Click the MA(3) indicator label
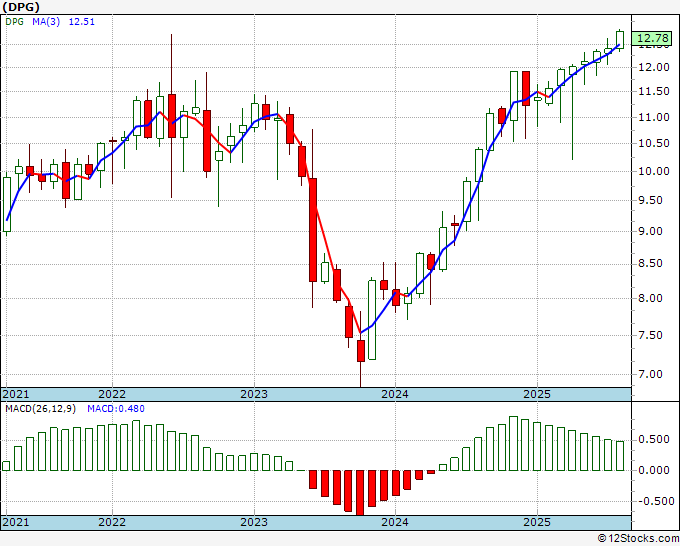 46,22
